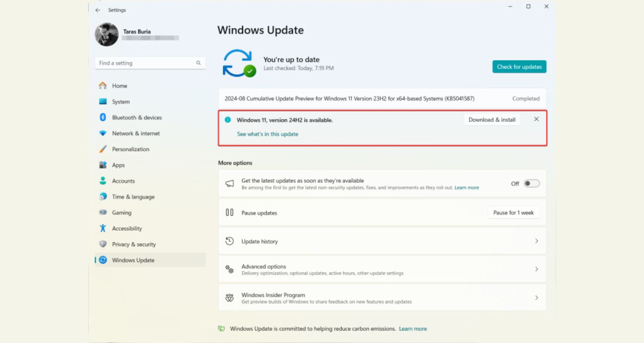The width and height of the screenshot is (644, 343).
Task: Click the Update history clock icon
Action: tap(230, 241)
